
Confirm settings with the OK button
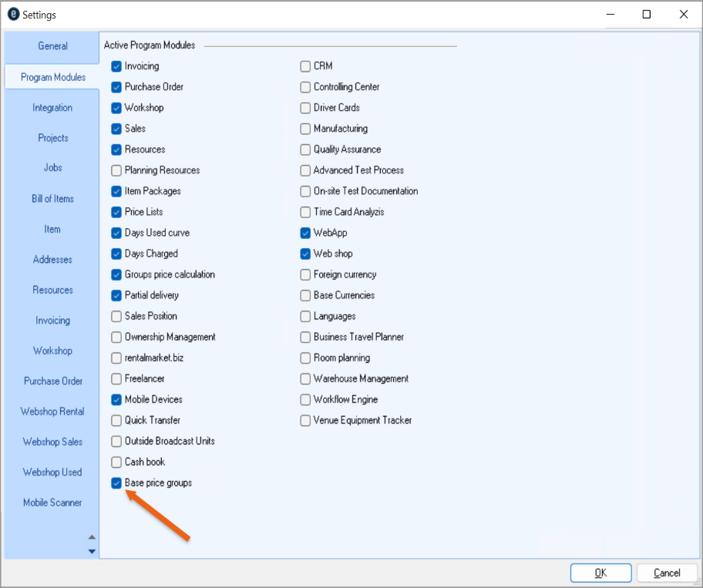click(x=600, y=573)
